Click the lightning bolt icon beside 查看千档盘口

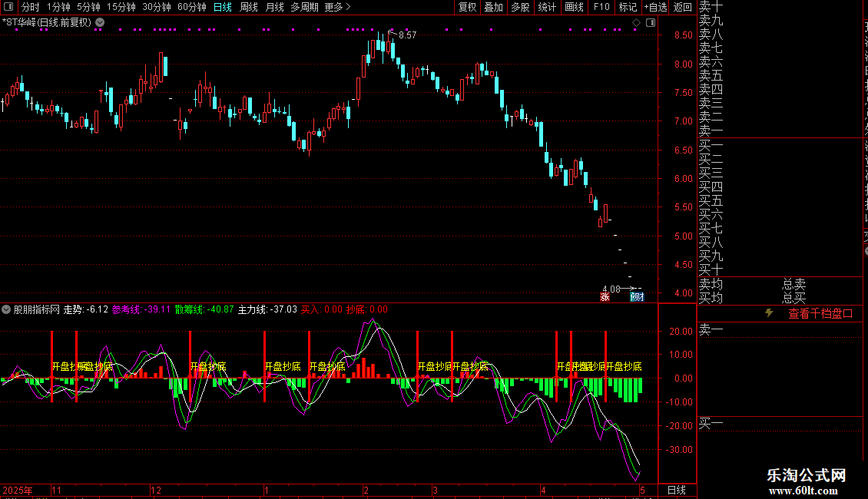click(769, 313)
